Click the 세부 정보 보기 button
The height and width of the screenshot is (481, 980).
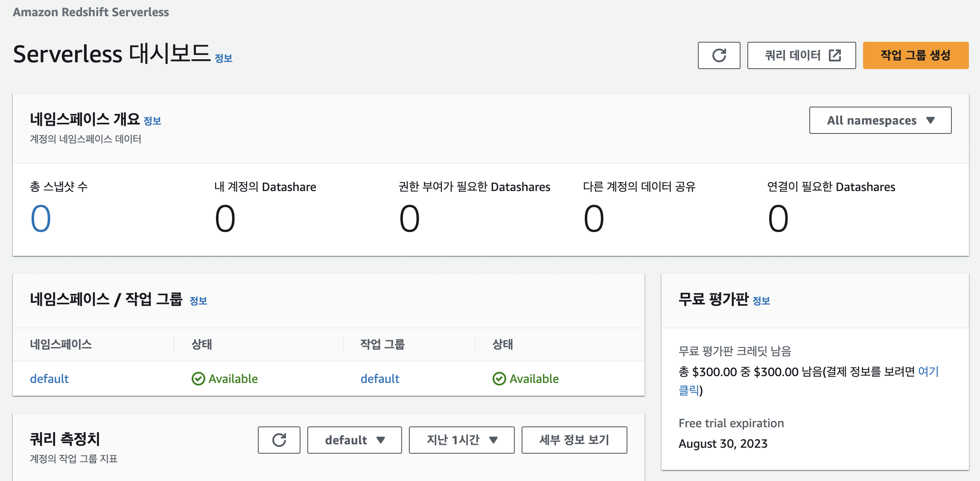[x=574, y=440]
